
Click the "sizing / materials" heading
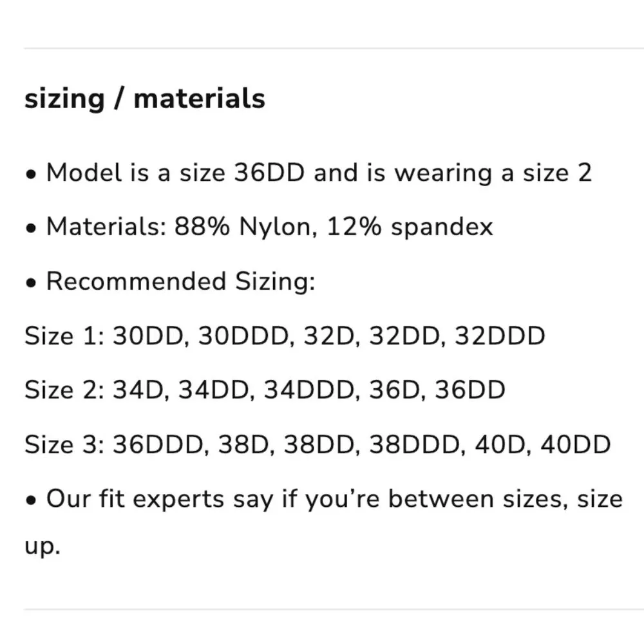(144, 99)
